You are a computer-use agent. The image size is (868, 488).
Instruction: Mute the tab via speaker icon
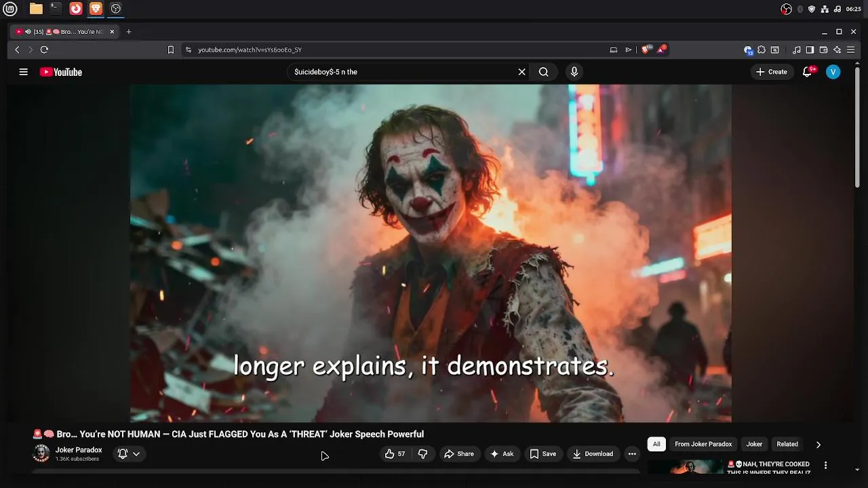tap(28, 31)
